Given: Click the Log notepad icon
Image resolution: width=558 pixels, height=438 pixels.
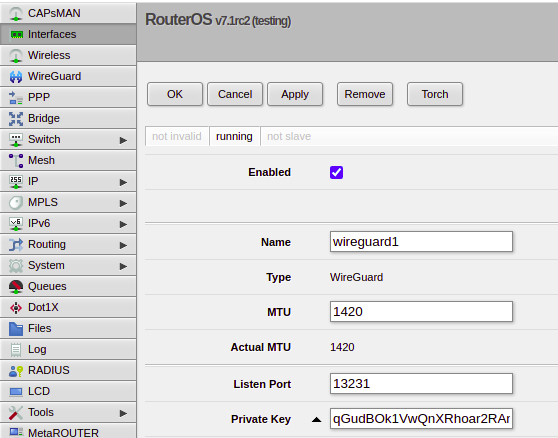Looking at the screenshot, I should coord(16,349).
